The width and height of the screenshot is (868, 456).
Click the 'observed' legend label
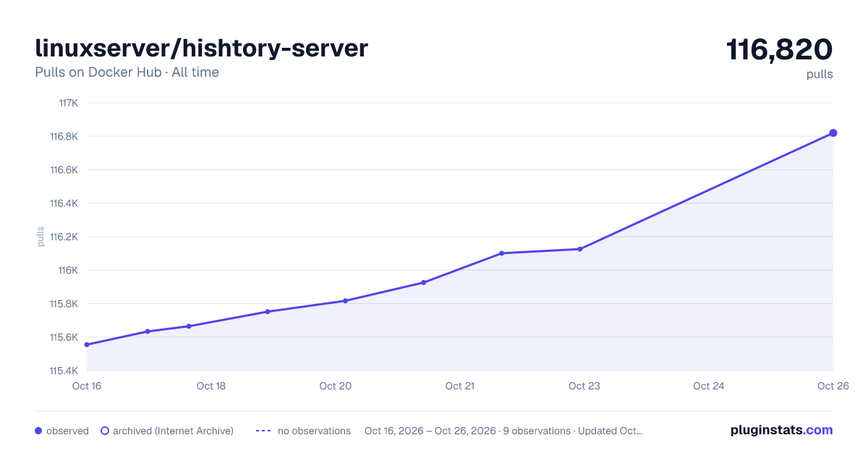pos(67,431)
